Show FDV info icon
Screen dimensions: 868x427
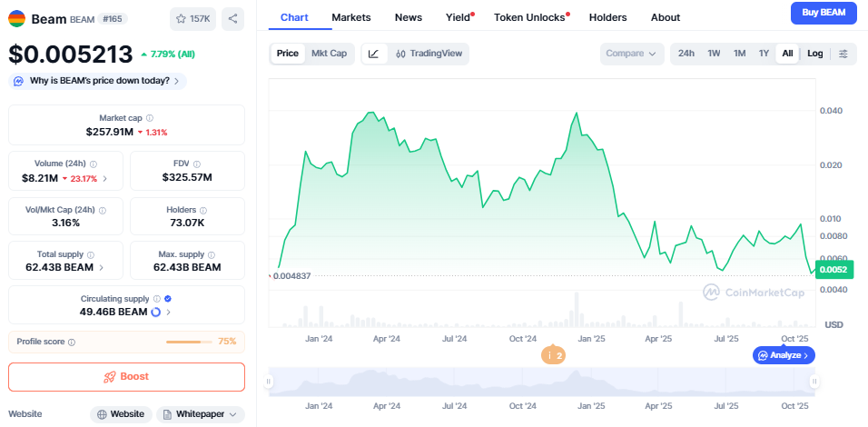click(x=197, y=164)
